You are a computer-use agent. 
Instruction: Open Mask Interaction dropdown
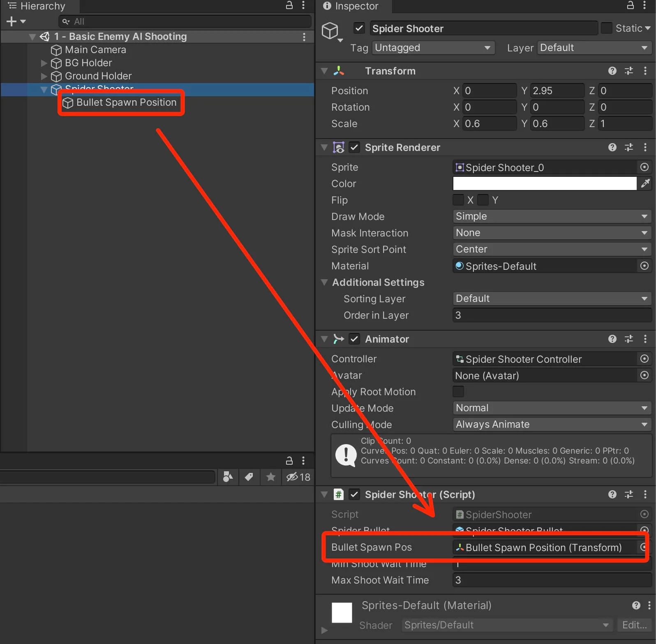552,233
